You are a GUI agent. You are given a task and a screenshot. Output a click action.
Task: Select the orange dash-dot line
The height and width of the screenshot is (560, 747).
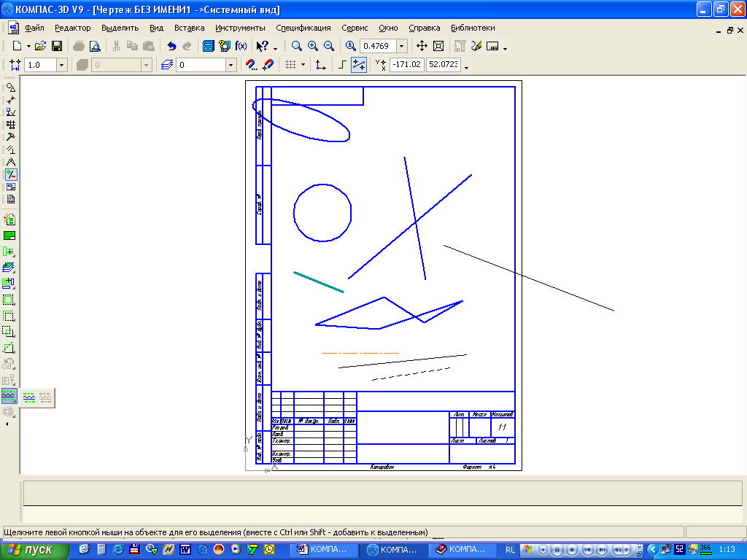[360, 354]
